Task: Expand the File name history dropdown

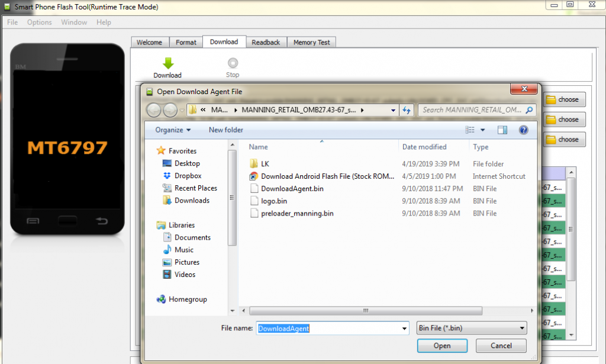Action: point(404,328)
